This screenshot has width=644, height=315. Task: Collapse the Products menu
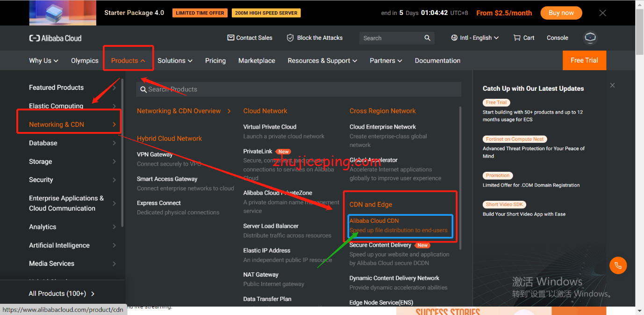[x=128, y=60]
